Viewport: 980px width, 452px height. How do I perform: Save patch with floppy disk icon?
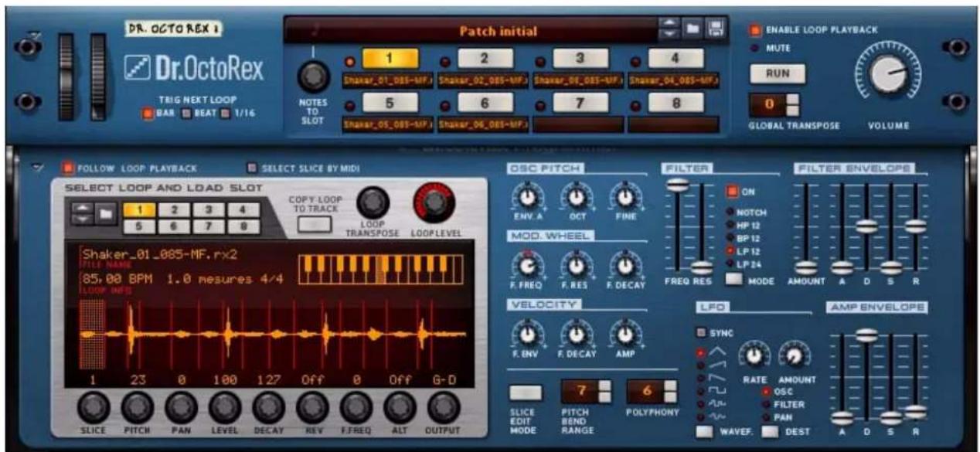[716, 29]
